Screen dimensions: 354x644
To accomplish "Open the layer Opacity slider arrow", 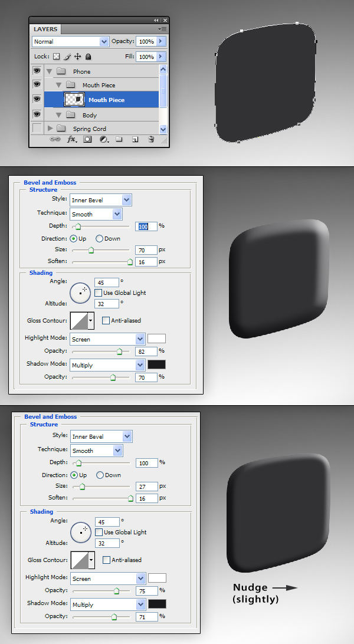I will pyautogui.click(x=160, y=41).
